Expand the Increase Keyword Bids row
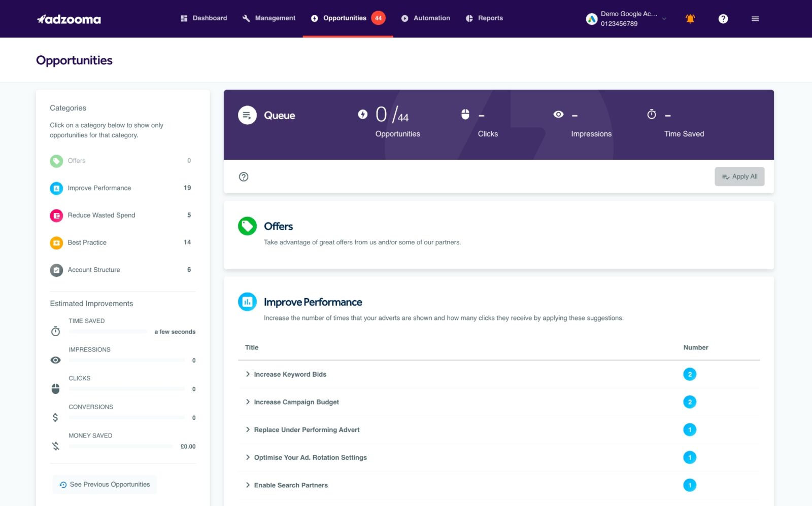 290,375
